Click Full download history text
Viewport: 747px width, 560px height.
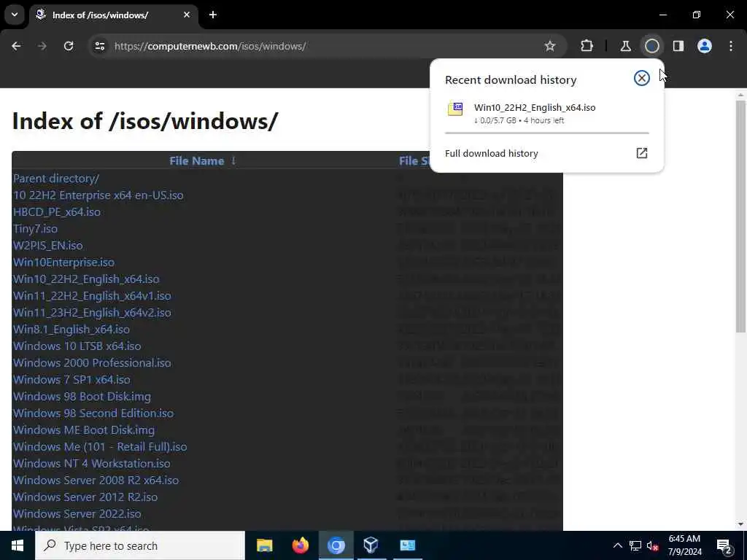[491, 153]
